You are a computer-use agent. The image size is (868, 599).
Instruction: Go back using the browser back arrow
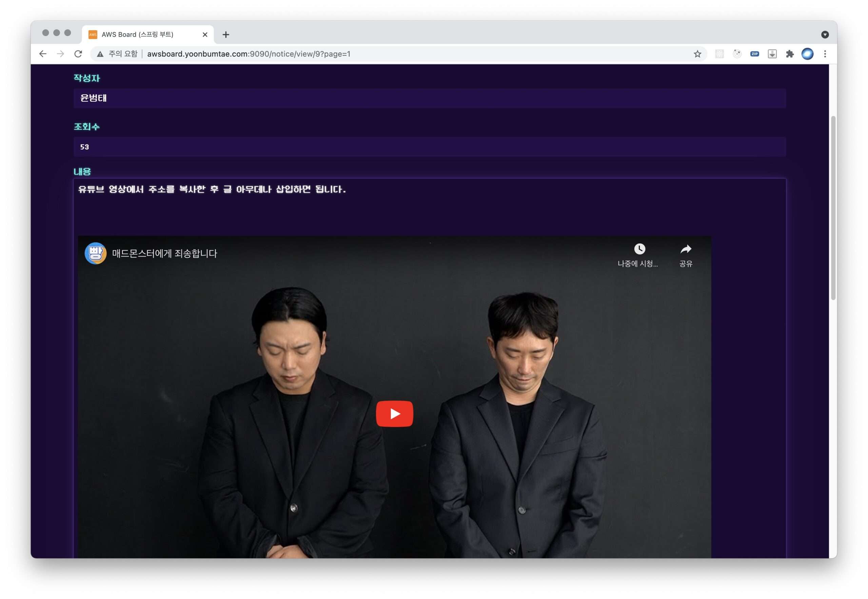(x=43, y=54)
